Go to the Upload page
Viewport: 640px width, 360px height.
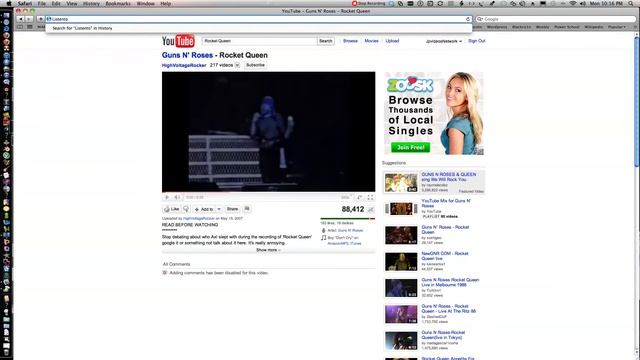click(x=392, y=41)
